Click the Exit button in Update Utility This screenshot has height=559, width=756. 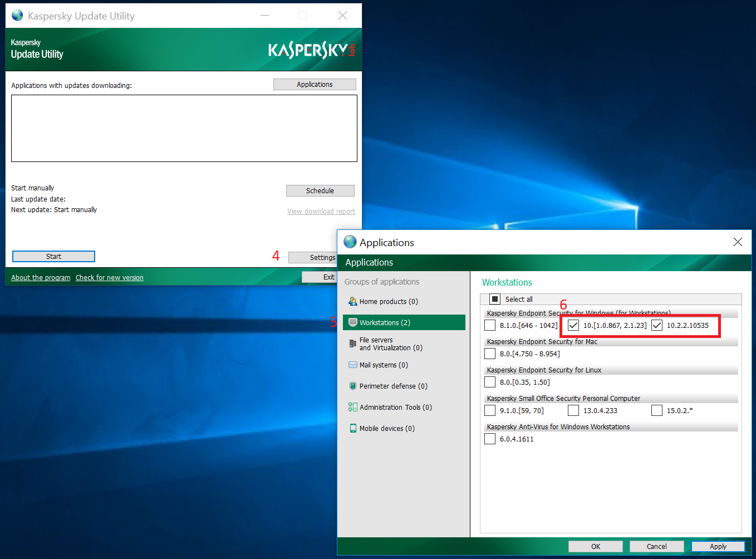pos(320,277)
